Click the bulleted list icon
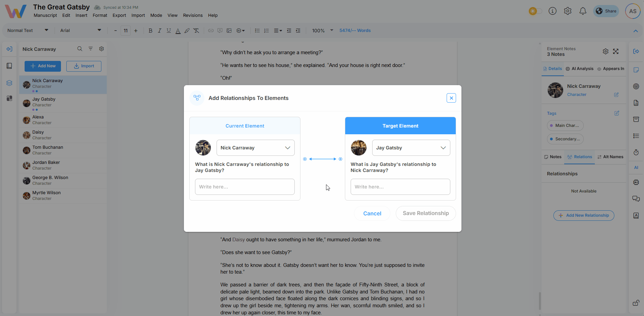Viewport: 644px width, 316px height. pyautogui.click(x=257, y=31)
